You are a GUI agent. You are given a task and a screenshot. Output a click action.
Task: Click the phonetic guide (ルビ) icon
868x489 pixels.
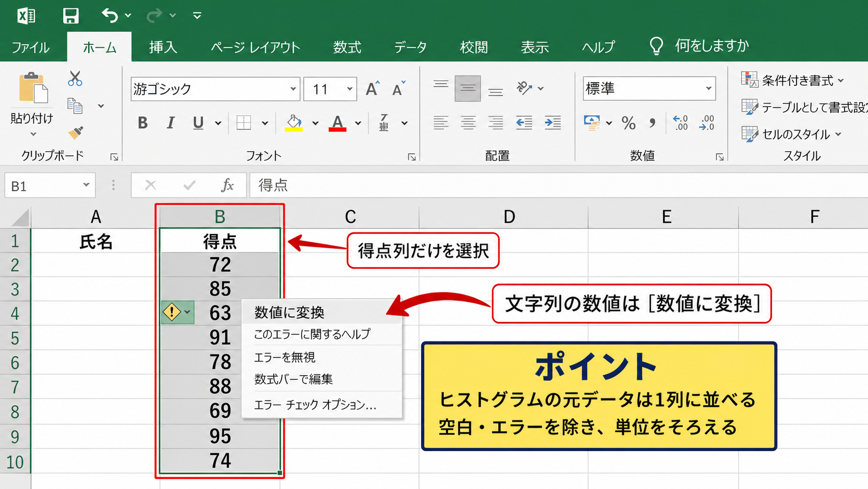pyautogui.click(x=384, y=123)
